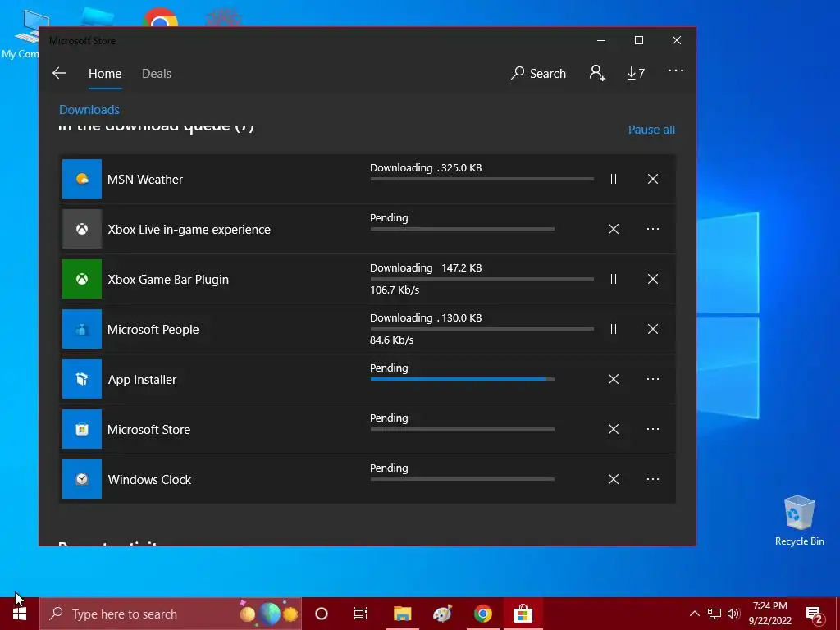
Task: Open File Explorer from the taskbar
Action: pyautogui.click(x=402, y=614)
